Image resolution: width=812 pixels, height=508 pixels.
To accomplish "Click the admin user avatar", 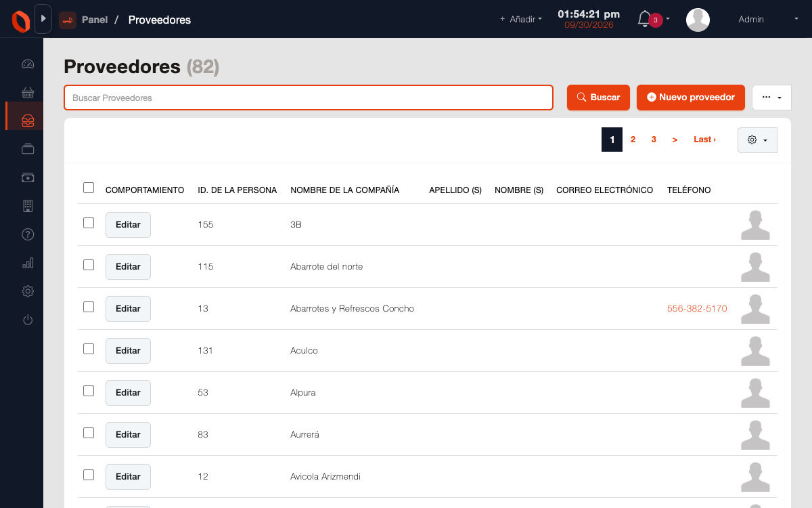I will coord(698,20).
